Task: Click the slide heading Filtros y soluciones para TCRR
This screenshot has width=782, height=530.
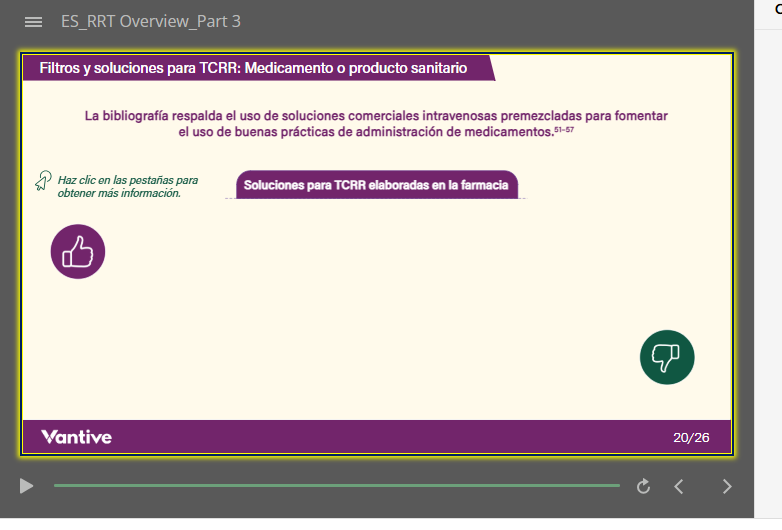Action: point(253,68)
